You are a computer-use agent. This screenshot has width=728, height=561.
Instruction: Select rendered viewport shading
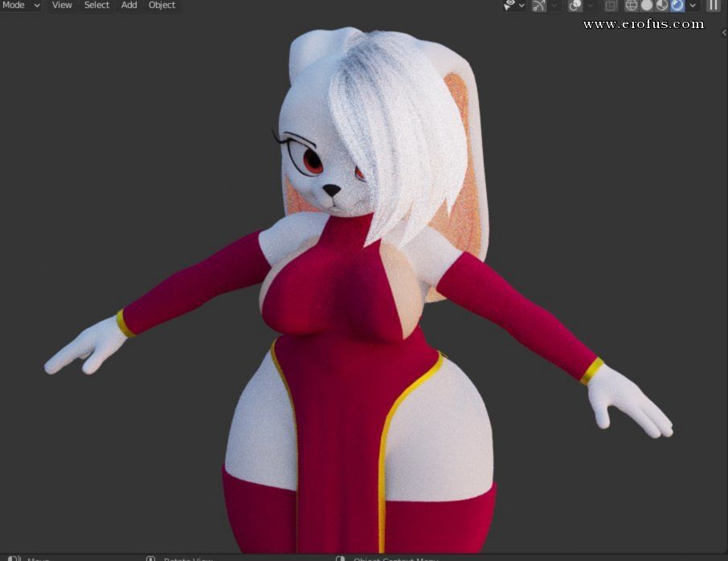[677, 6]
